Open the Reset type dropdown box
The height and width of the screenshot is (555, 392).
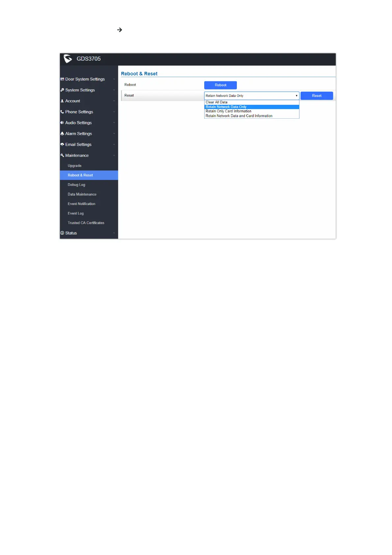coord(252,96)
